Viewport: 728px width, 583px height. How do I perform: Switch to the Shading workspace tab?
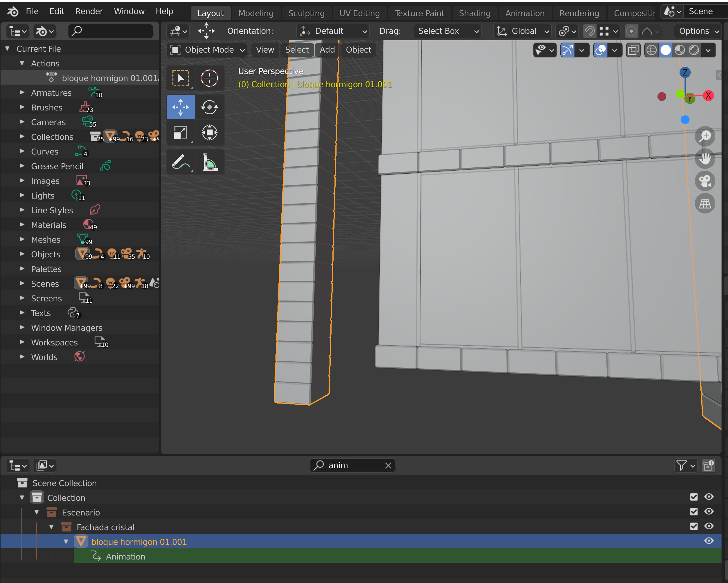474,13
